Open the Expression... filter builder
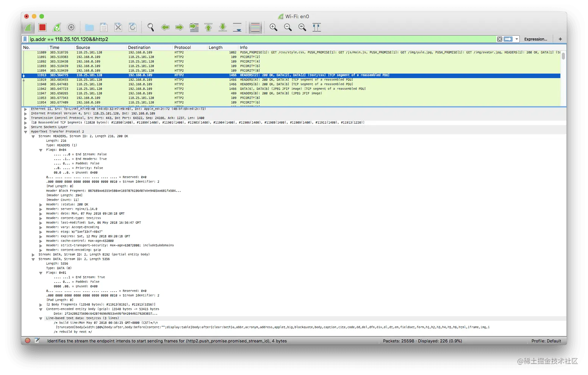Viewport: 588px width, 375px height. tap(535, 39)
